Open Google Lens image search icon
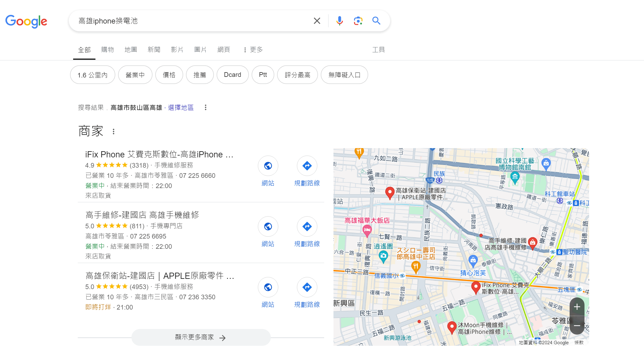Screen dimensions: 644x356 point(358,21)
